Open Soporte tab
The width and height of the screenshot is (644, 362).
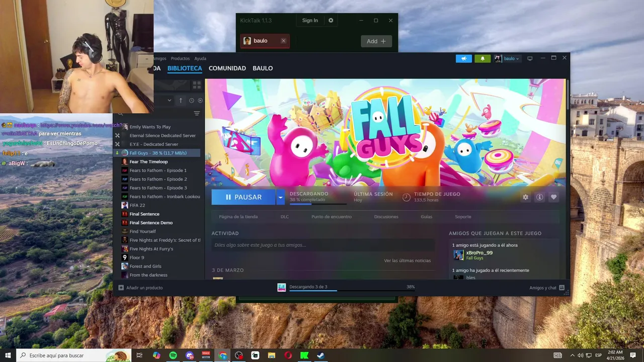click(463, 217)
